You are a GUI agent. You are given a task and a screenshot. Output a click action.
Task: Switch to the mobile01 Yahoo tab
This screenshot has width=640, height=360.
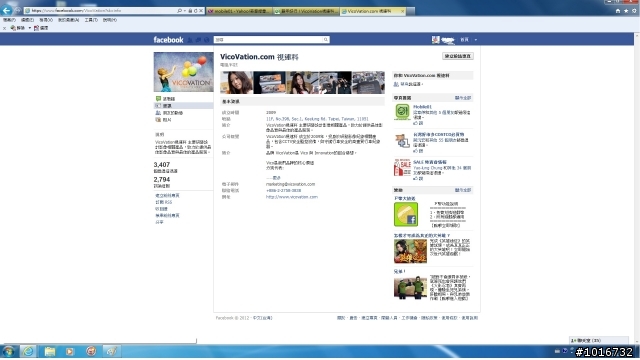[x=239, y=11]
